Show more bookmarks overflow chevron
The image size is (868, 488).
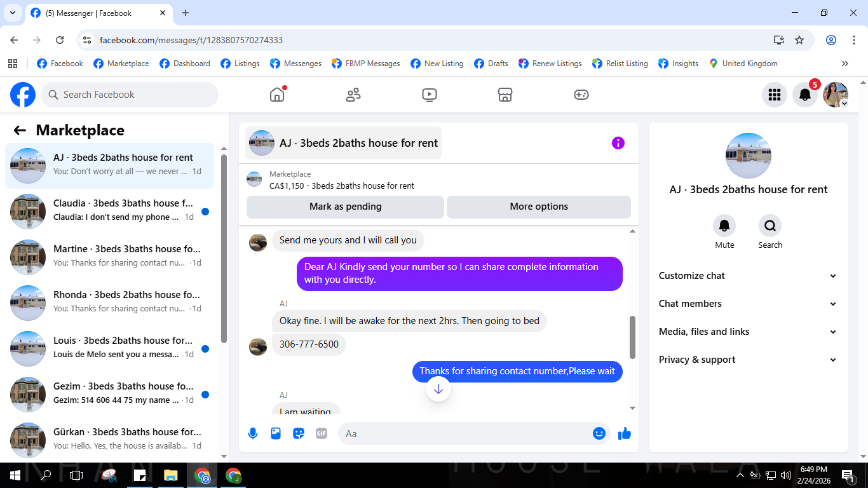844,64
